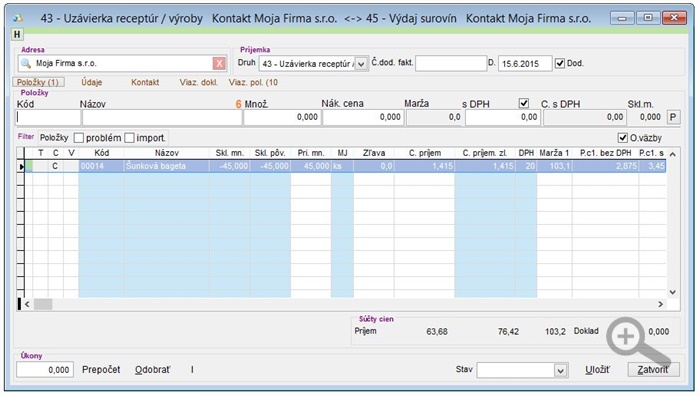Click into the Názov input field

click(x=162, y=117)
